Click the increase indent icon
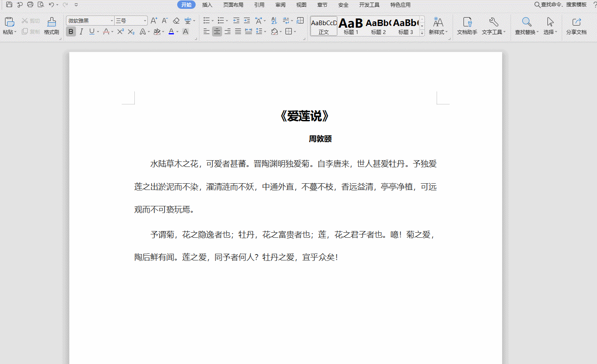The image size is (597, 364). point(247,21)
